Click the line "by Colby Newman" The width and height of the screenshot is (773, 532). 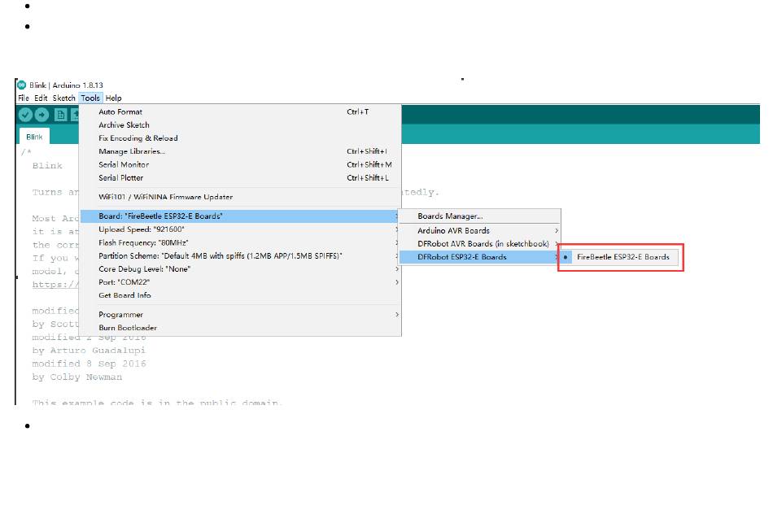(x=77, y=377)
